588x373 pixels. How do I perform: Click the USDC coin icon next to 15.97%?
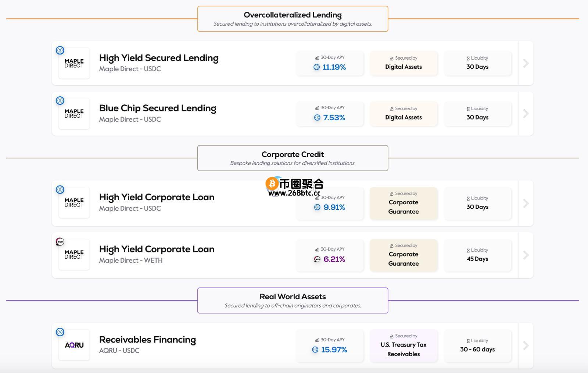coord(315,350)
